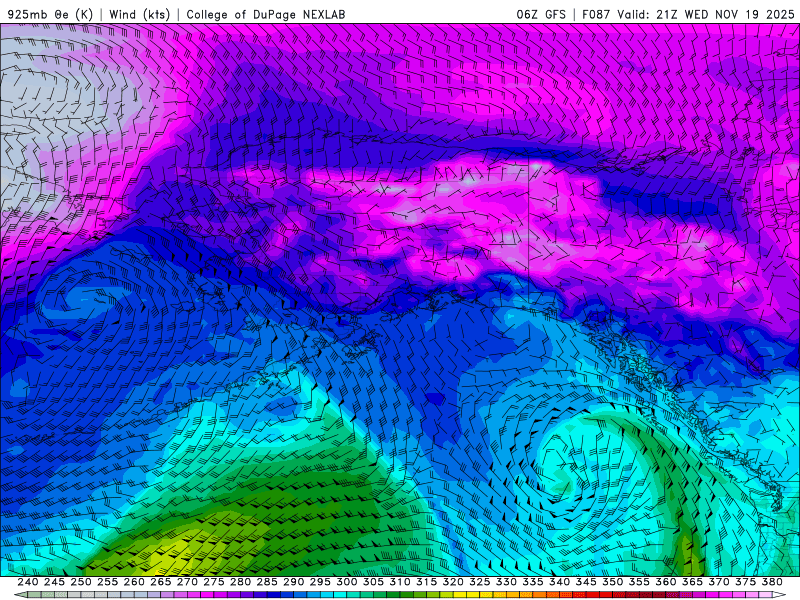Select the 260 value on color scale

[x=134, y=582]
